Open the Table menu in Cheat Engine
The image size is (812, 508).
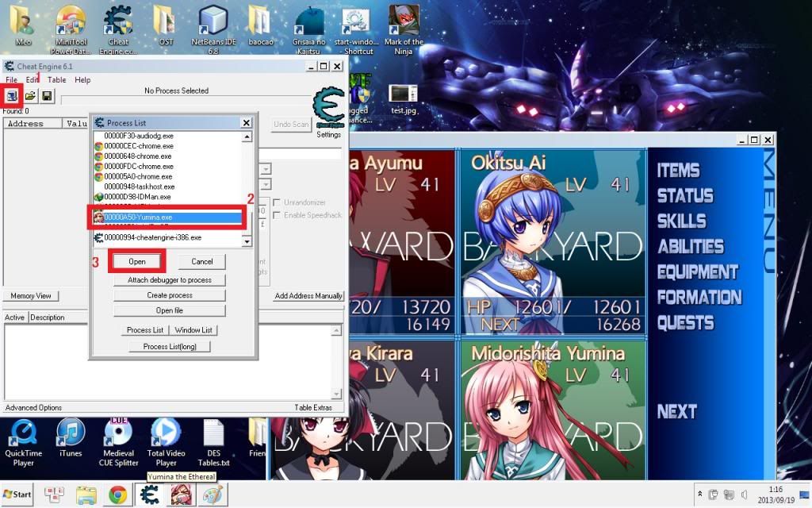[x=56, y=80]
